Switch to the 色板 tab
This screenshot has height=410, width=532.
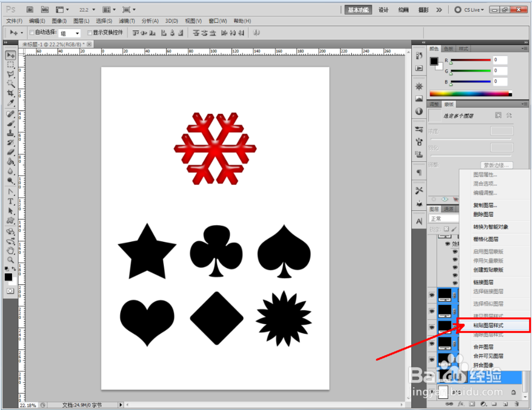(x=448, y=48)
